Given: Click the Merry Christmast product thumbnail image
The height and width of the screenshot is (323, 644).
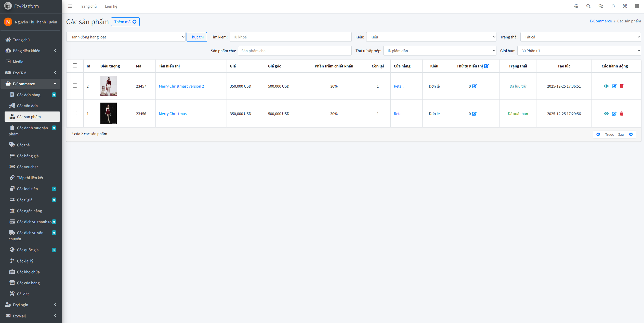Looking at the screenshot, I should (x=108, y=113).
